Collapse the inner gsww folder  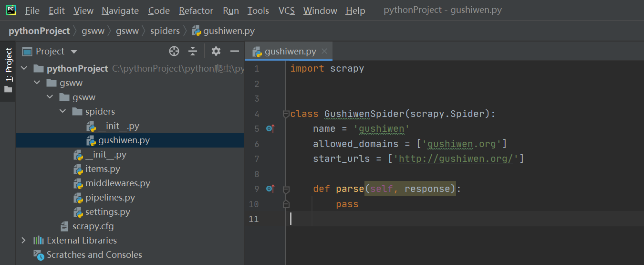point(50,97)
